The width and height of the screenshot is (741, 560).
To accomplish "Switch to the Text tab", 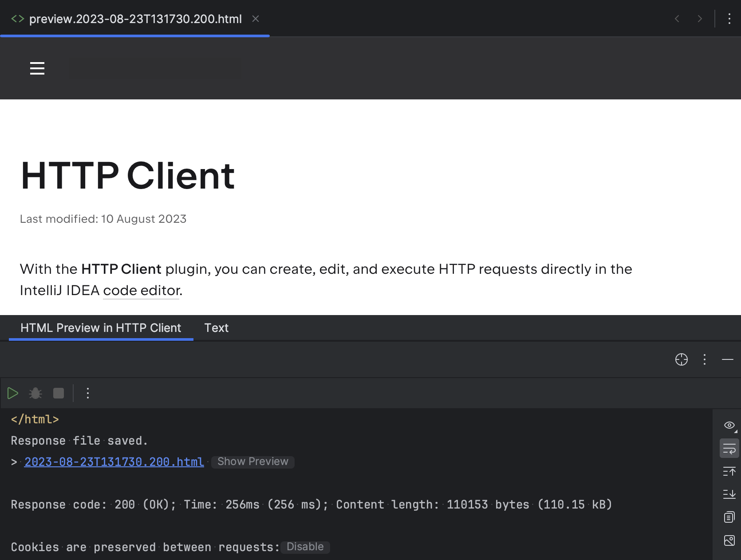I will [x=216, y=328].
